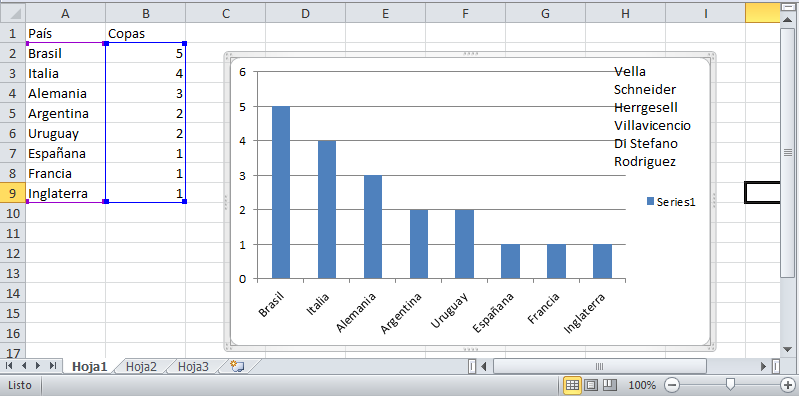Select the Francia cell in column A
Viewport: 799px width, 396px height.
(x=65, y=174)
